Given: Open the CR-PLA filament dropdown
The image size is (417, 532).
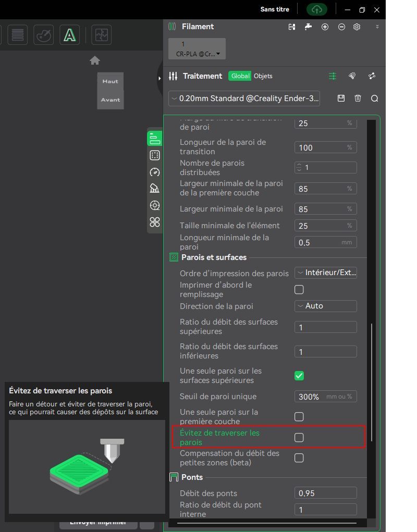Looking at the screenshot, I should pos(197,49).
